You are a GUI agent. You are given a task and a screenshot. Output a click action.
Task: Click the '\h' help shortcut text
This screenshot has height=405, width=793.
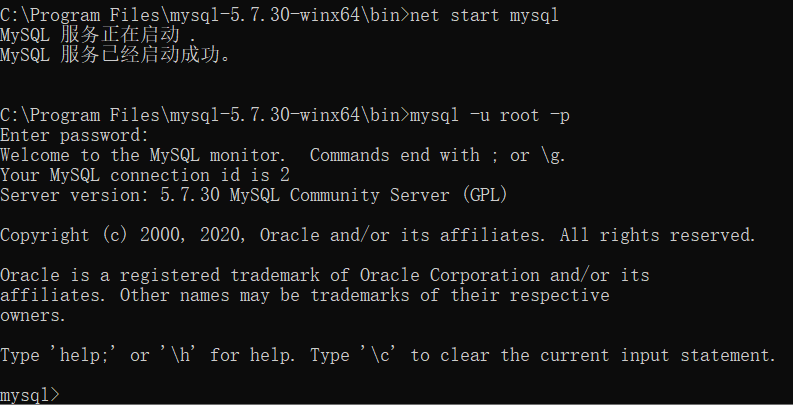(x=179, y=355)
